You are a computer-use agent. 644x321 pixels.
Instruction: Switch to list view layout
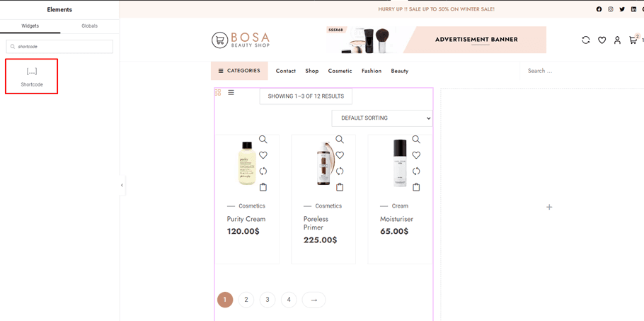tap(231, 93)
